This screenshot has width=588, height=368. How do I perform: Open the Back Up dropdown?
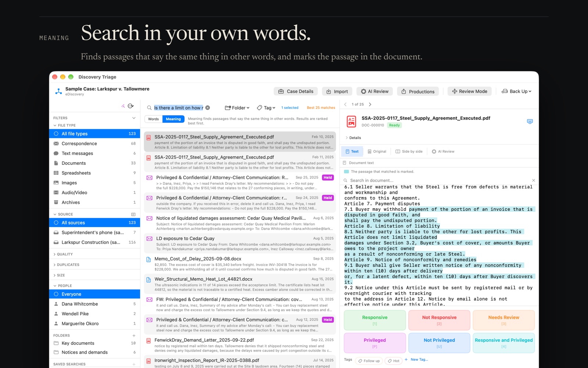[517, 91]
